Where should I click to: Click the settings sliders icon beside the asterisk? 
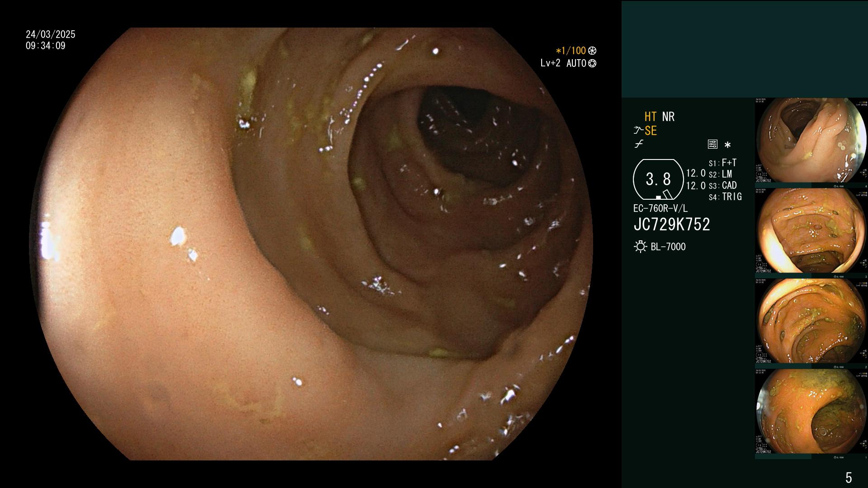[x=712, y=145]
